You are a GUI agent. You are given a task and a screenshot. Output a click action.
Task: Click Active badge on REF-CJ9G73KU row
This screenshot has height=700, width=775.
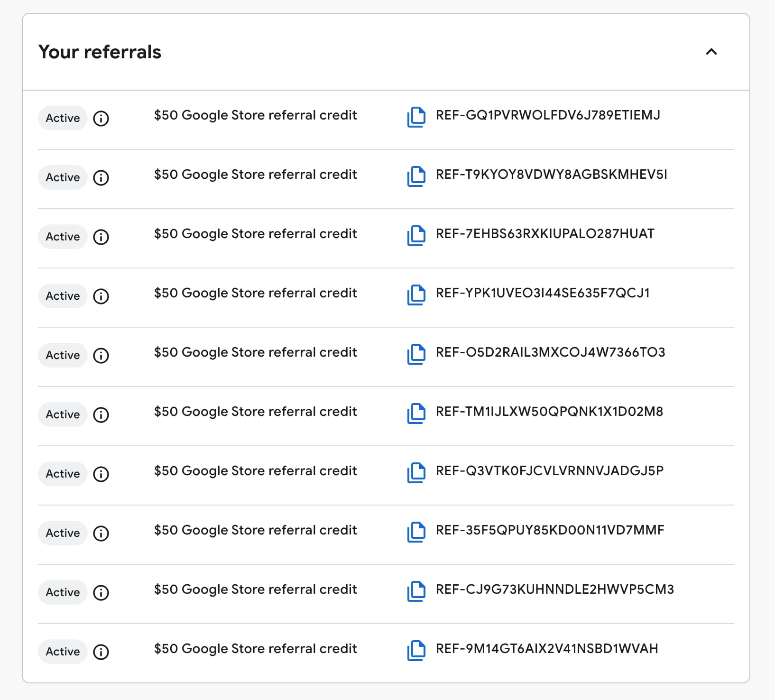(x=63, y=592)
